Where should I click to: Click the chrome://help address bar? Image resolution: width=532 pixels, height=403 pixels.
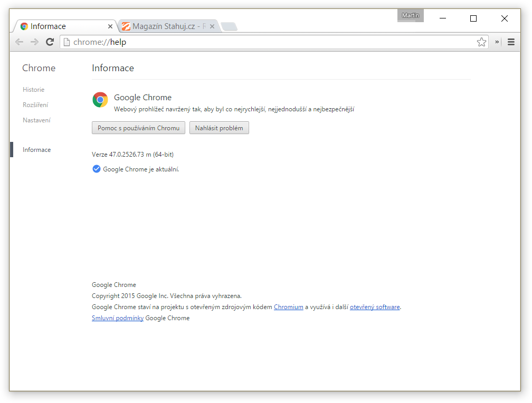pos(274,42)
